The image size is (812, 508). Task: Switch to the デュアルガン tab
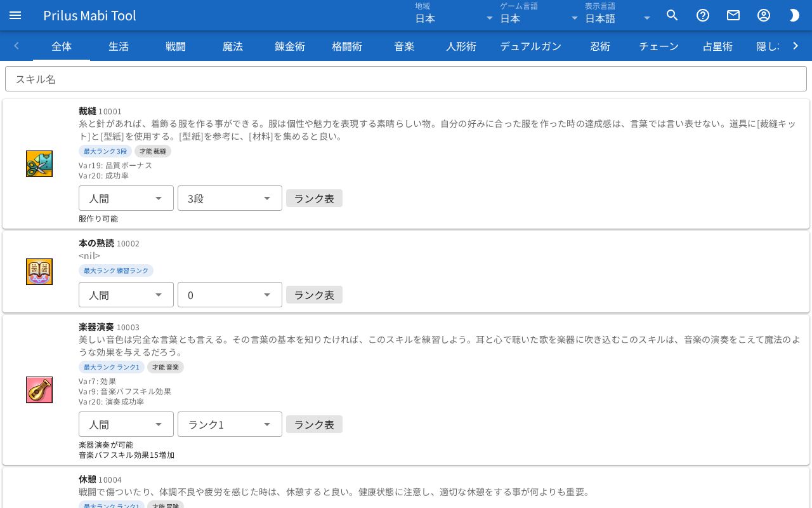tap(530, 46)
